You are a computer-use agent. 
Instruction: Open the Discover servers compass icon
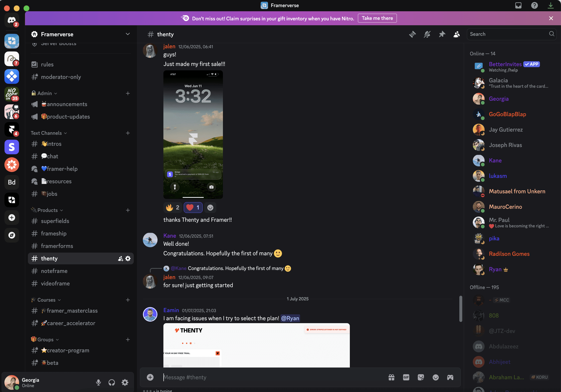(x=12, y=235)
